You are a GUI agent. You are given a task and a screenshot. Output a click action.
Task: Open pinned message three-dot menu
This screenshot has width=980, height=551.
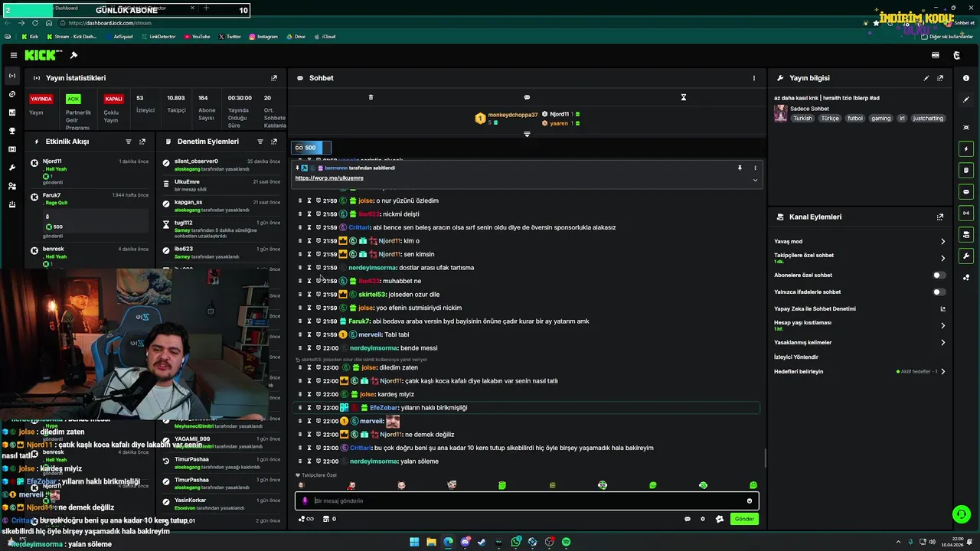[755, 168]
